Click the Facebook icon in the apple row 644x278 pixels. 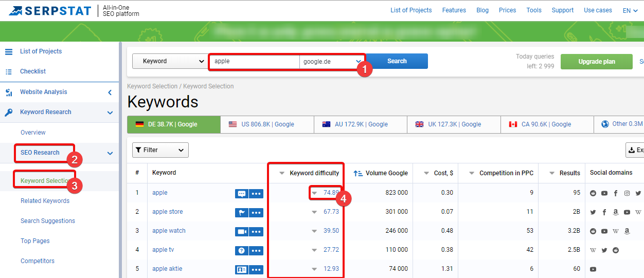click(x=616, y=193)
